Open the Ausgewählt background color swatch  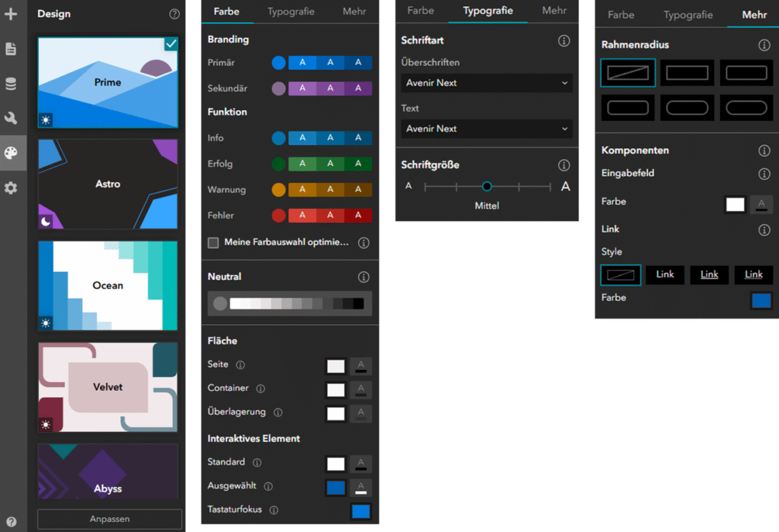tap(336, 487)
